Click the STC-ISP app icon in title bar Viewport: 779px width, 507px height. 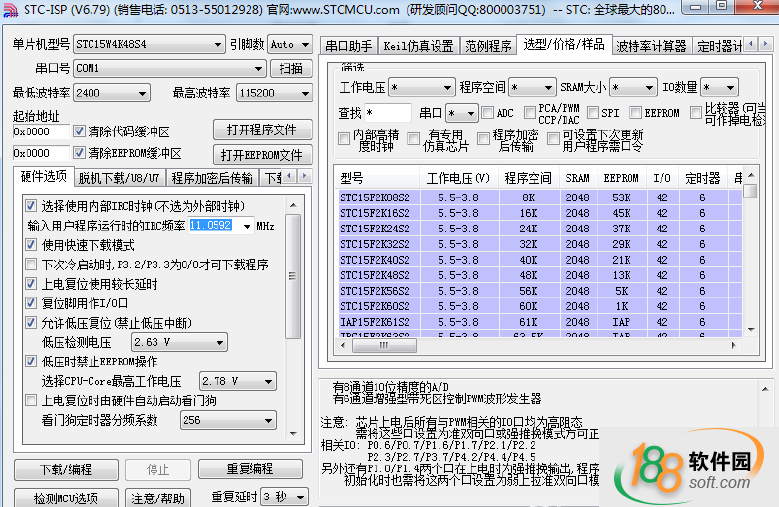(x=10, y=10)
